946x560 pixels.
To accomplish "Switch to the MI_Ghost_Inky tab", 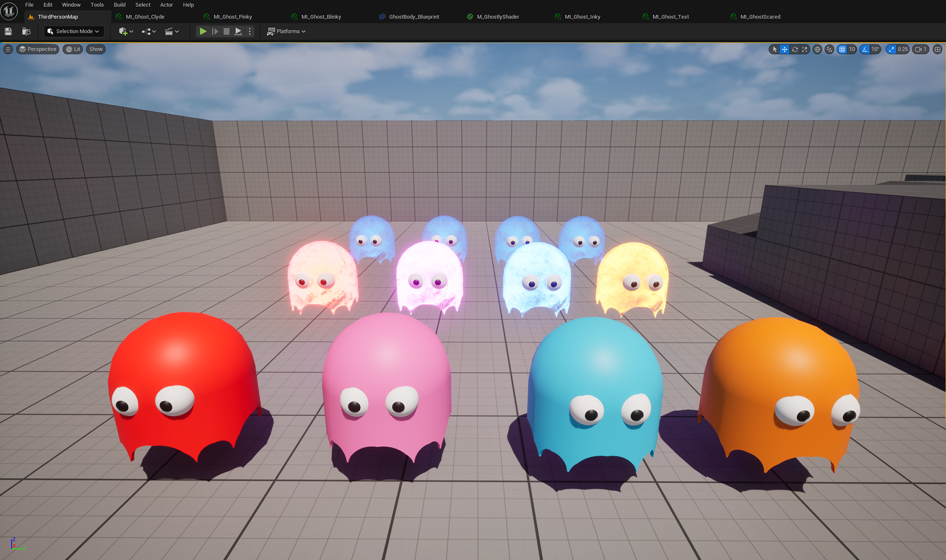I will [x=582, y=17].
